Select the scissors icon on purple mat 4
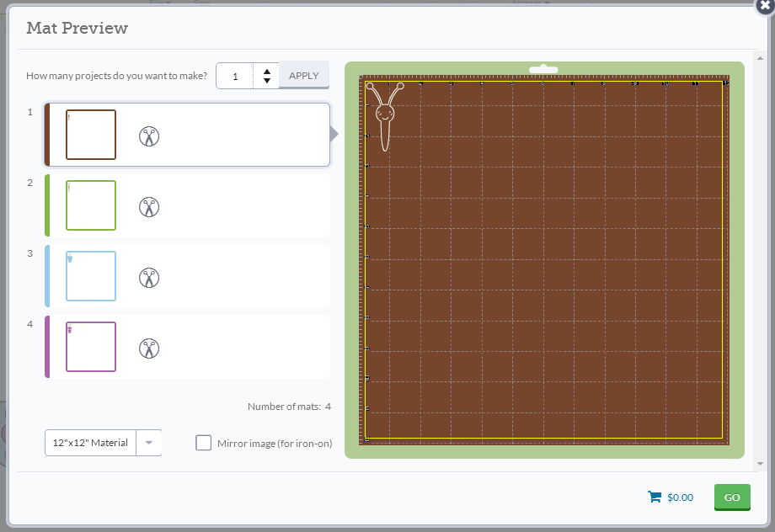This screenshot has width=775, height=532. pyautogui.click(x=149, y=348)
